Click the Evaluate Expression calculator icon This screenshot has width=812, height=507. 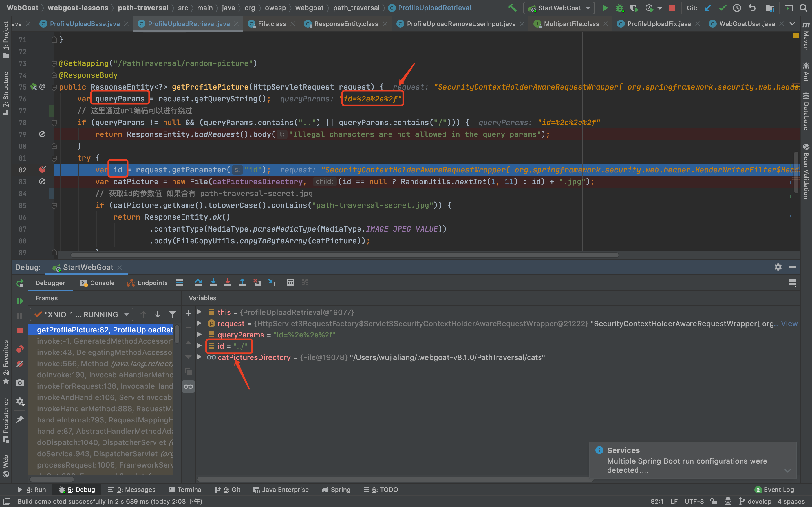pos(290,283)
